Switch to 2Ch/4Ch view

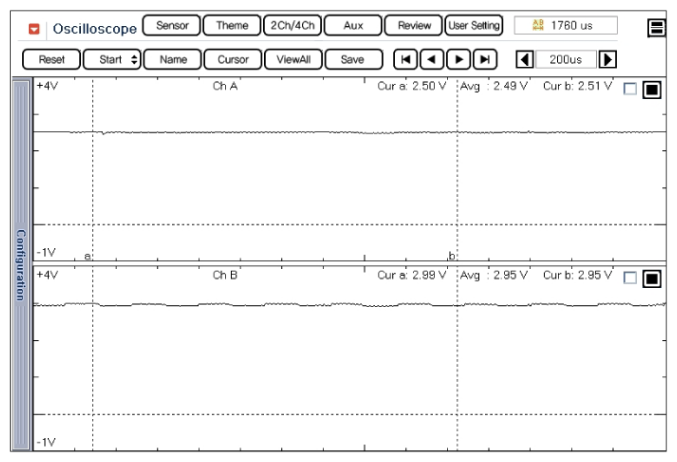[x=292, y=26]
